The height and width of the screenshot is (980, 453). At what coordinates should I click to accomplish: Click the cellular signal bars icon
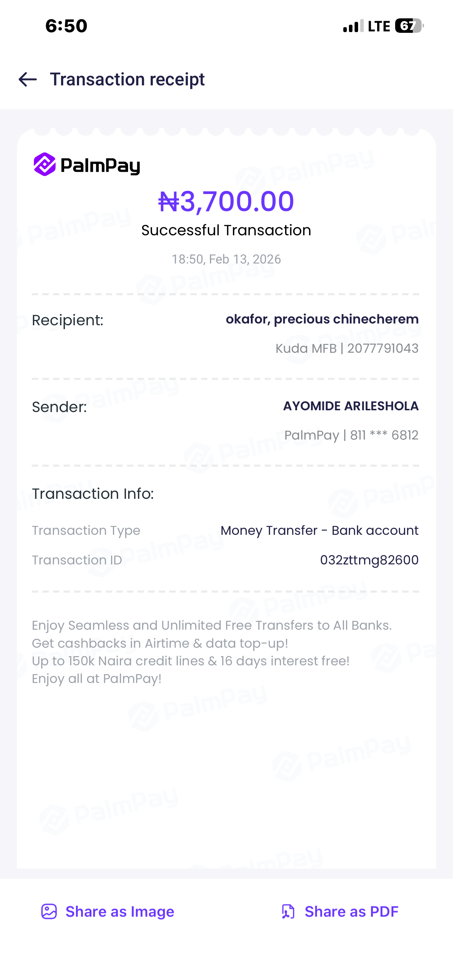[354, 26]
